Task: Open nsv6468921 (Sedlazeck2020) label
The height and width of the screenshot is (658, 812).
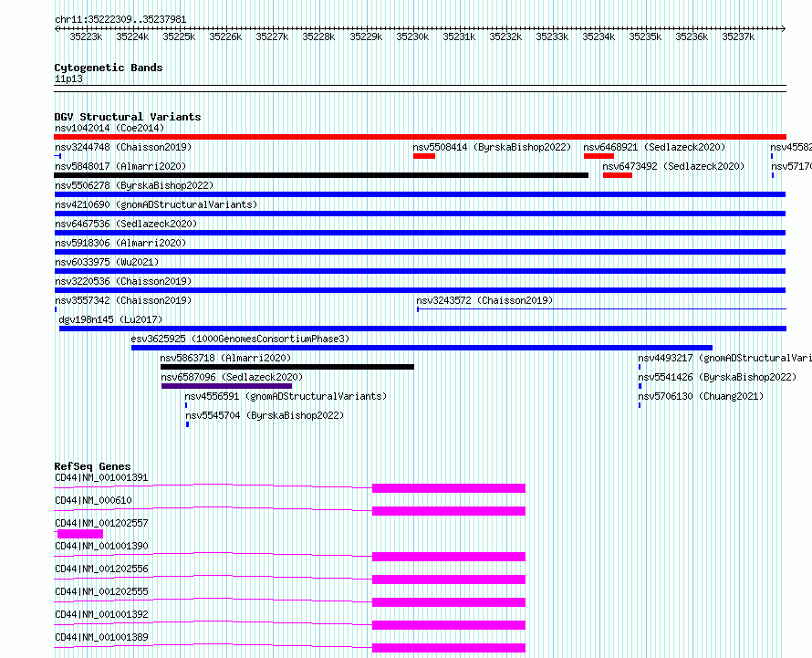Action: pos(654,147)
